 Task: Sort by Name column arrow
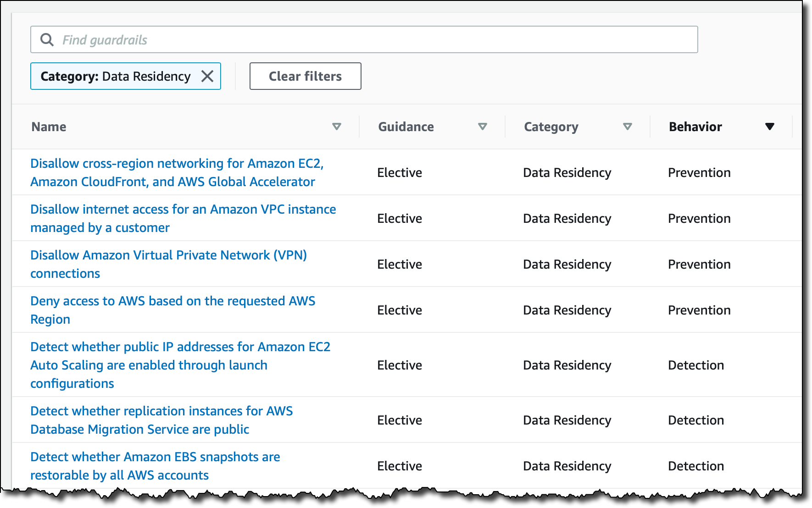tap(337, 127)
